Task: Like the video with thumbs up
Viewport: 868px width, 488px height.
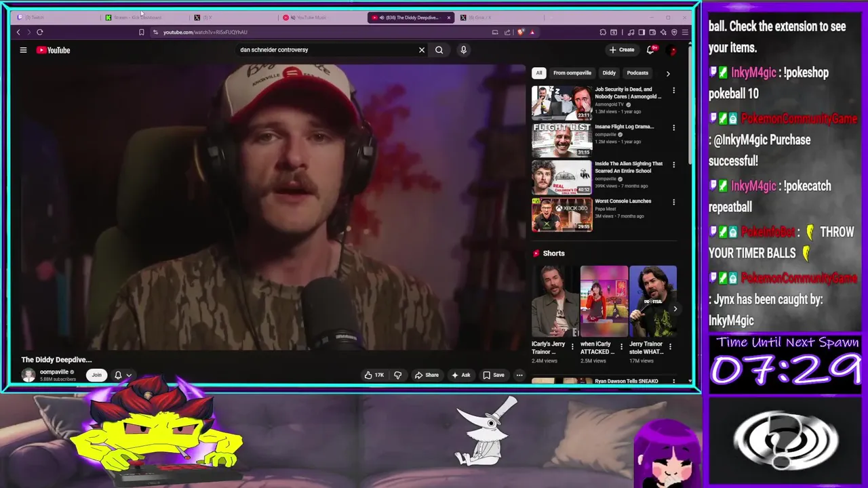Action: 374,375
